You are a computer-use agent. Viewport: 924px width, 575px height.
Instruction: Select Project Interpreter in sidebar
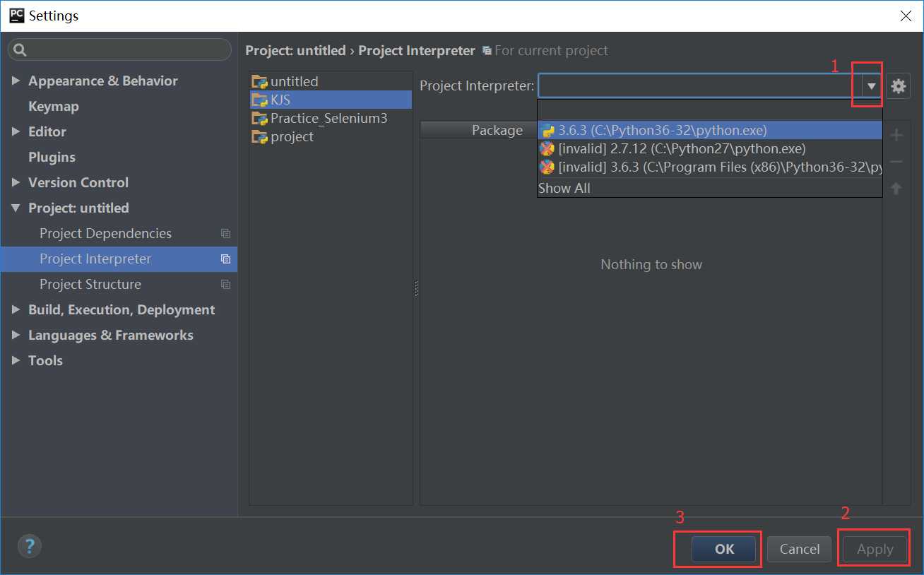click(x=119, y=259)
